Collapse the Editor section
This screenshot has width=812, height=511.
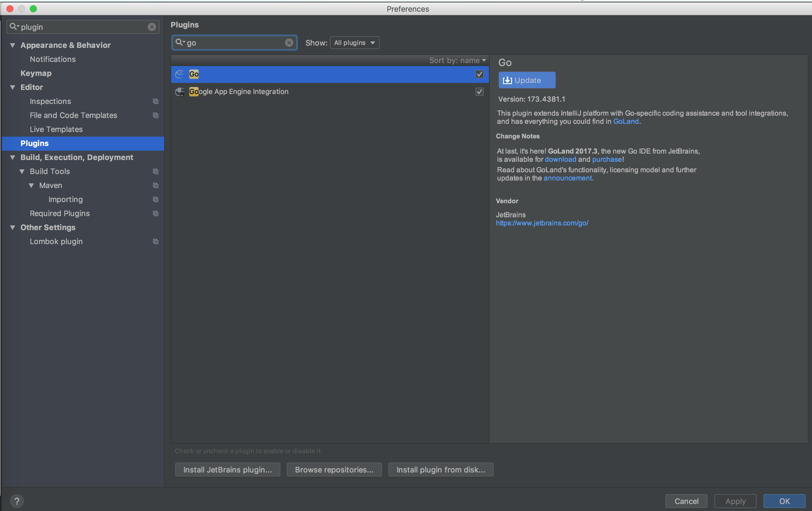tap(13, 87)
